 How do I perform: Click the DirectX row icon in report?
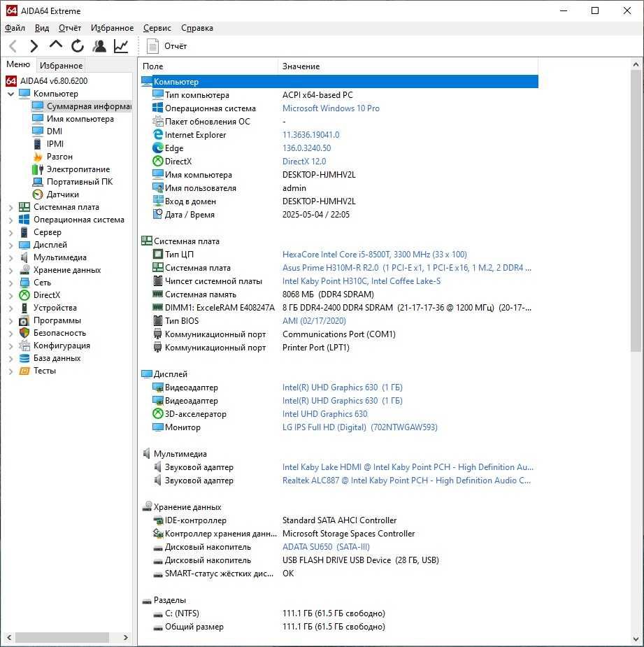pos(157,161)
